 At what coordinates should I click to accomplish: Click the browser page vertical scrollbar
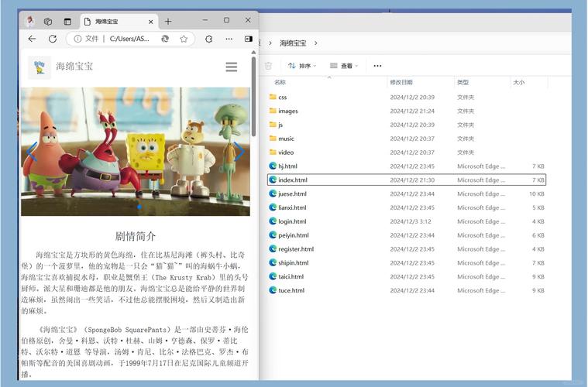(253, 98)
